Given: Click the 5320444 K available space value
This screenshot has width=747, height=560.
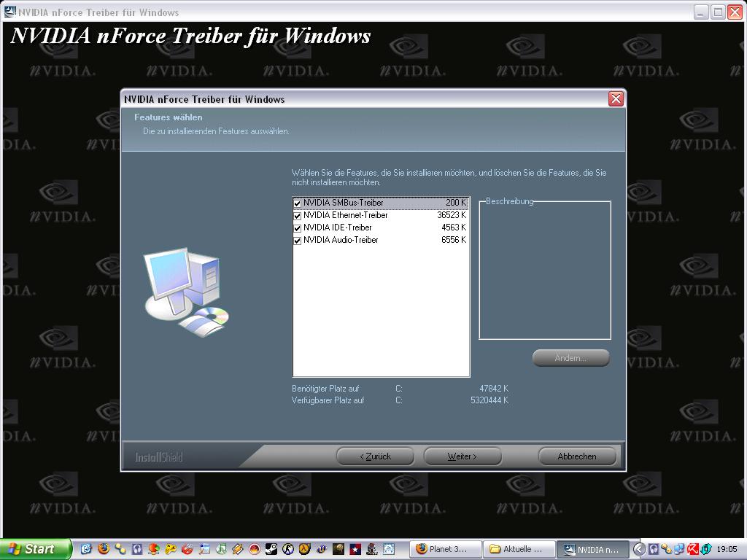Looking at the screenshot, I should tap(489, 400).
